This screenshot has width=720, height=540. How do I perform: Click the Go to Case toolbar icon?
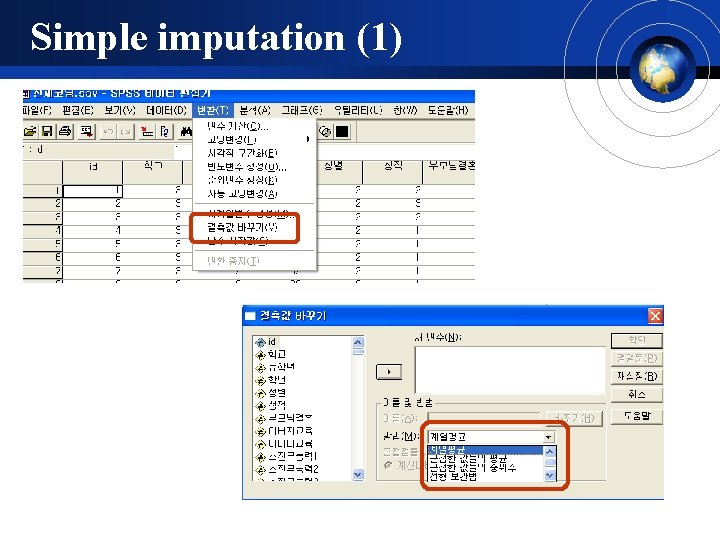147,132
